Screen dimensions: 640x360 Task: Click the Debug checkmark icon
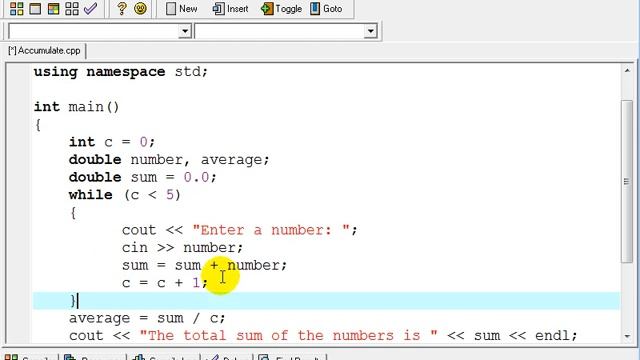coord(90,9)
